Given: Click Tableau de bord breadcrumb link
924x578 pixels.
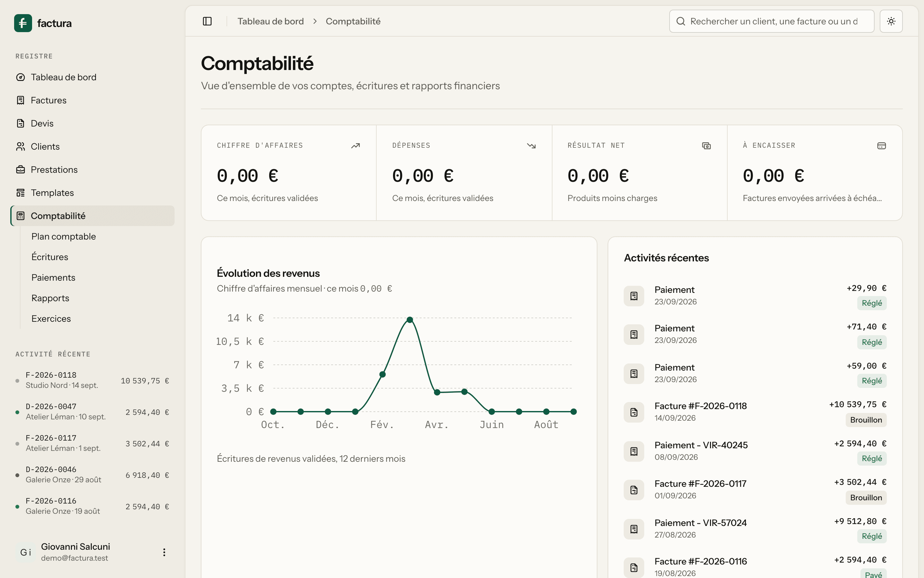Looking at the screenshot, I should (270, 21).
